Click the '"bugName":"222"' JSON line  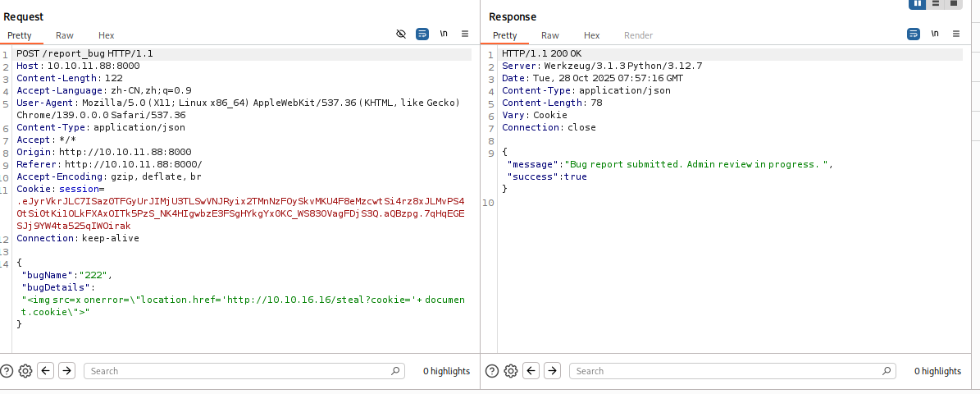[x=67, y=275]
